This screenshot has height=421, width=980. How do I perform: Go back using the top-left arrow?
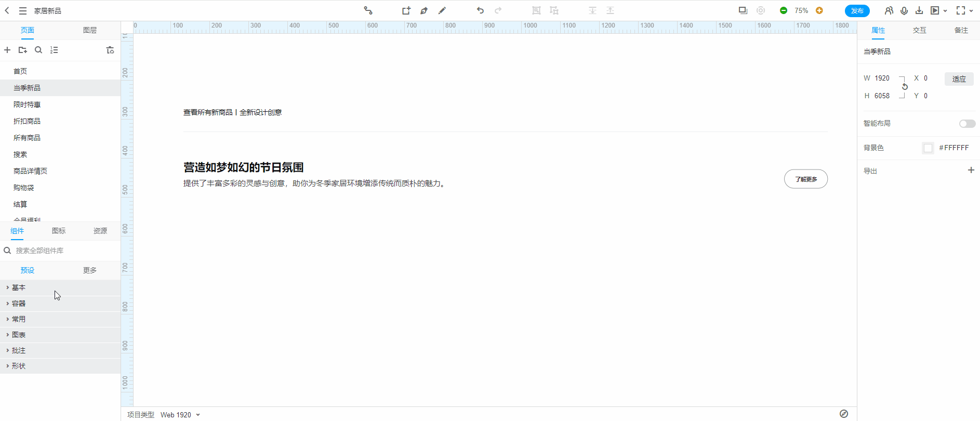click(x=7, y=10)
